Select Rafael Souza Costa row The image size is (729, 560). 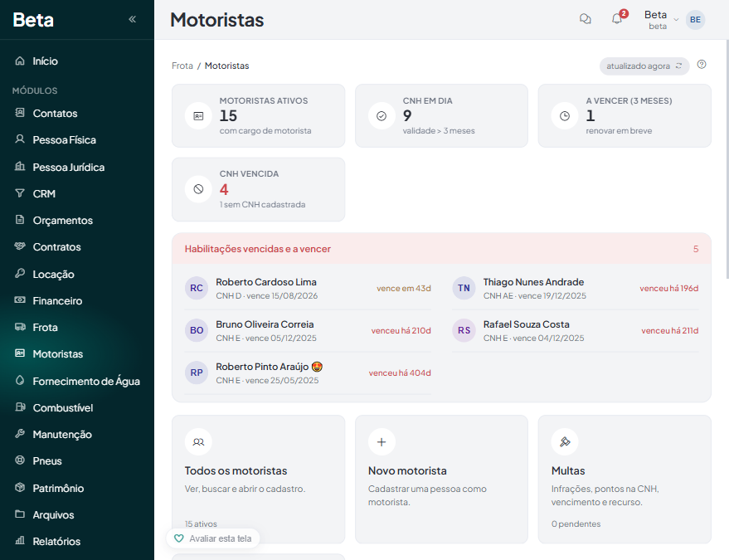(x=575, y=331)
